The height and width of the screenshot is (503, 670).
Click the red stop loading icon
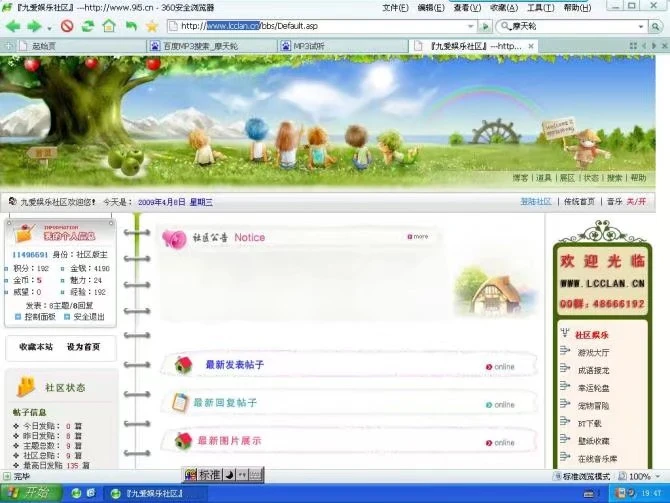click(67, 26)
